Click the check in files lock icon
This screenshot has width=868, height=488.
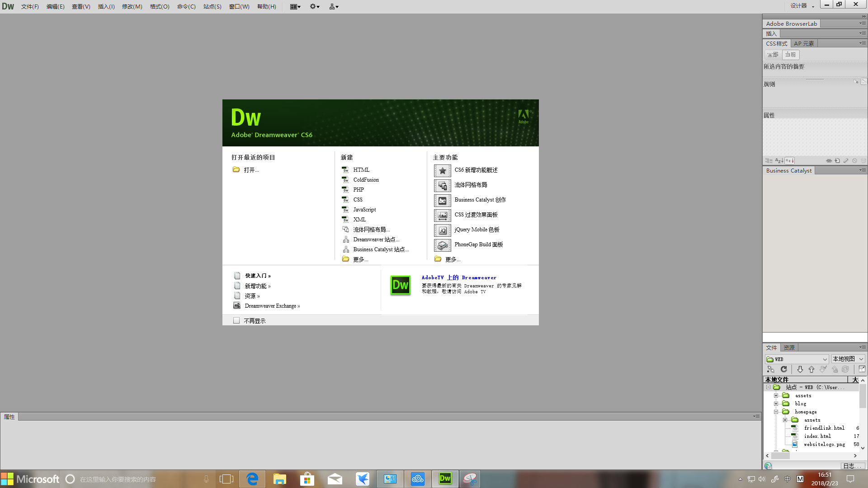835,370
